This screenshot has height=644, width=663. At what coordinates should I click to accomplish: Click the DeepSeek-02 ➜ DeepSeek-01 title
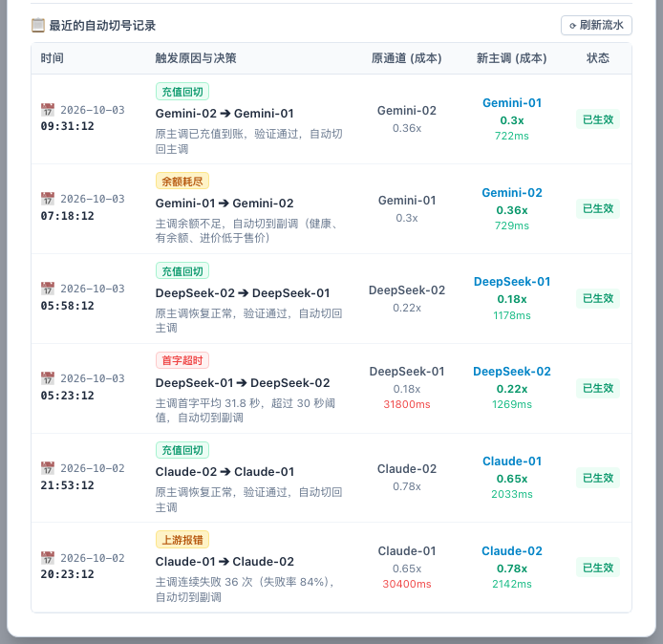(x=243, y=293)
